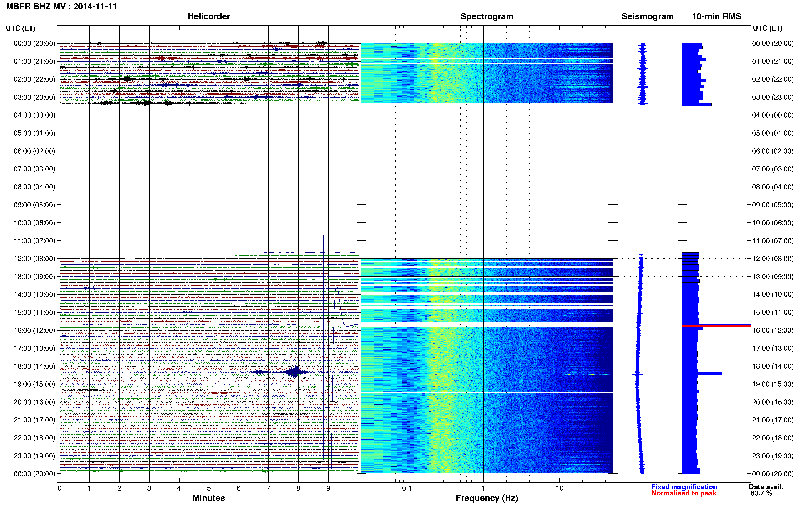Click 20:00 (16:00) on the helicorder axis
The height and width of the screenshot is (508, 812).
coord(34,402)
